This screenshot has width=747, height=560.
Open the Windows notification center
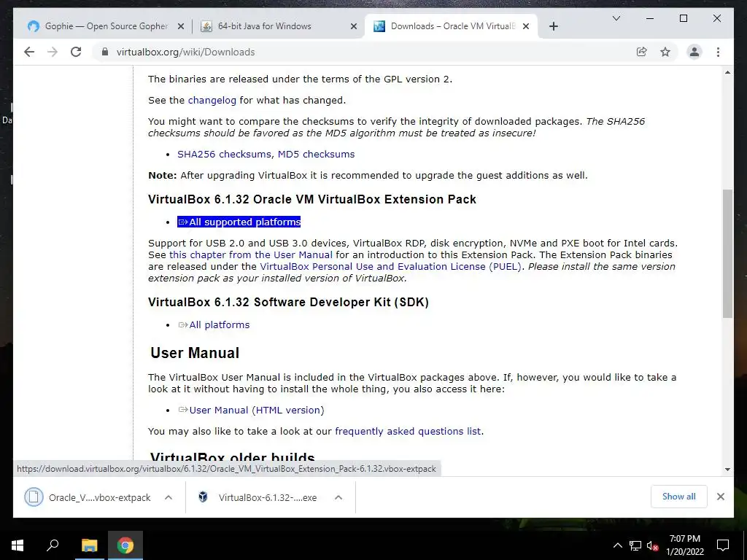(x=723, y=545)
